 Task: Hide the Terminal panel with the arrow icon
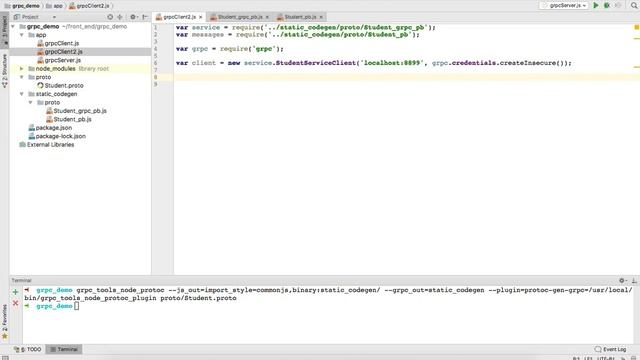tap(634, 280)
